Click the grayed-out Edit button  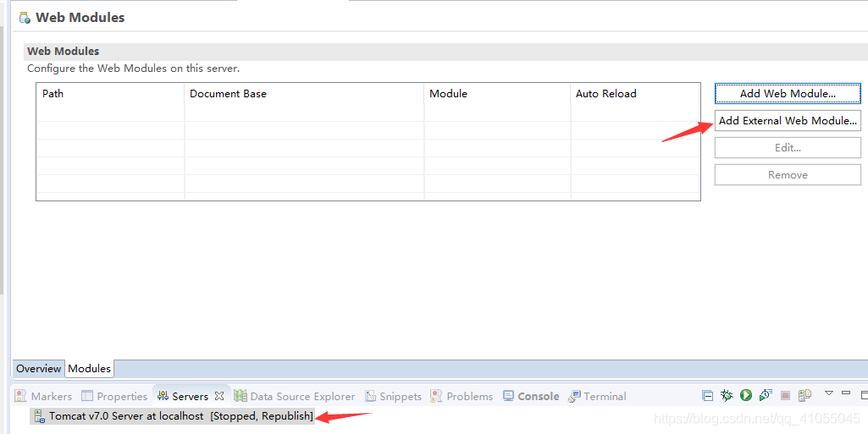click(788, 147)
